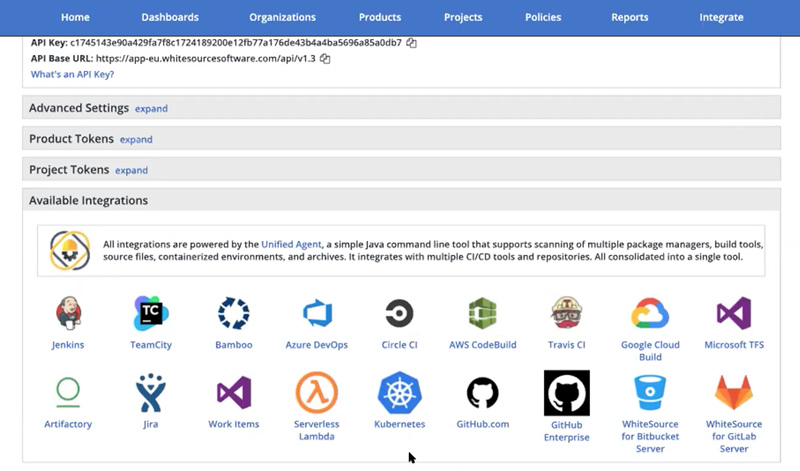Image resolution: width=800 pixels, height=471 pixels.
Task: Expand the Product Tokens section
Action: (136, 139)
